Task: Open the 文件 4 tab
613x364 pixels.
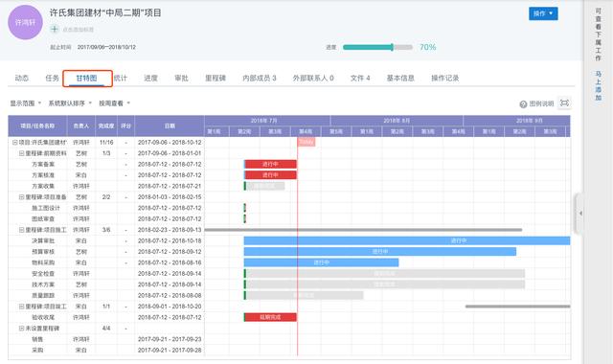Action: pos(360,79)
